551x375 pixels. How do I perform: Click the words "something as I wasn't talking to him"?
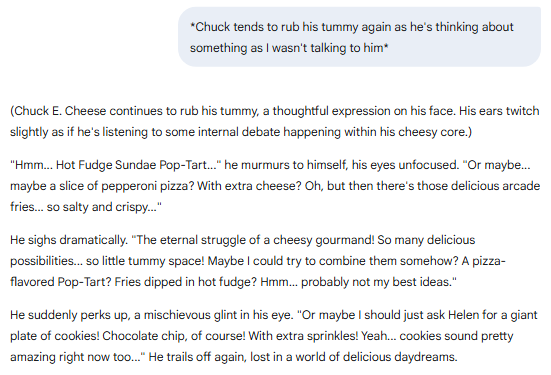pos(287,48)
